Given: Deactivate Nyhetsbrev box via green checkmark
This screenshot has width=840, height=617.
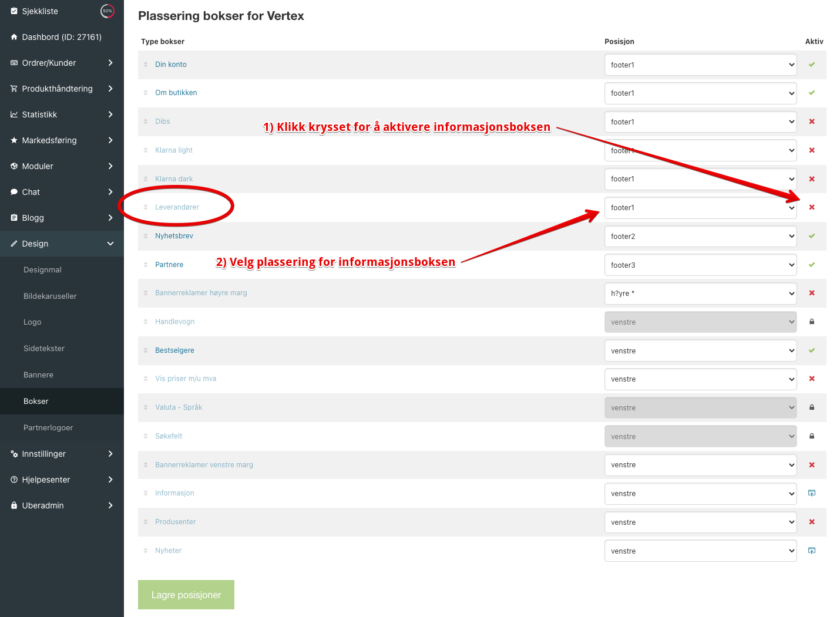Looking at the screenshot, I should click(812, 236).
